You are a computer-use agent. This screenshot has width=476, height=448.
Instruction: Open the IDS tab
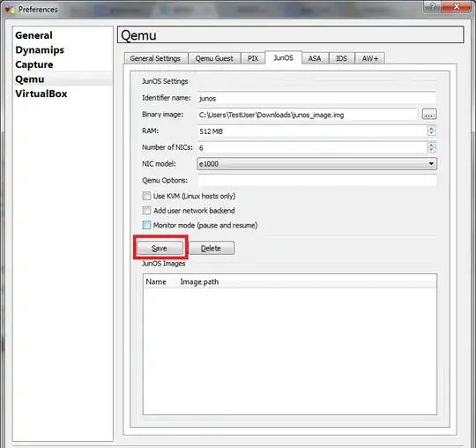[341, 58]
